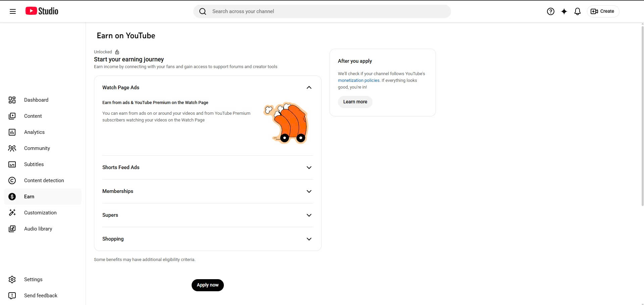This screenshot has height=305, width=644.
Task: Click the search magnifier icon
Action: (x=203, y=11)
